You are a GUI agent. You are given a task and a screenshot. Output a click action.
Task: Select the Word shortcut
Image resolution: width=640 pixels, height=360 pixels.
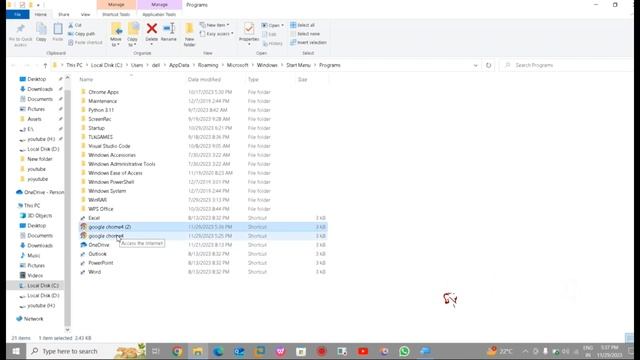click(94, 272)
